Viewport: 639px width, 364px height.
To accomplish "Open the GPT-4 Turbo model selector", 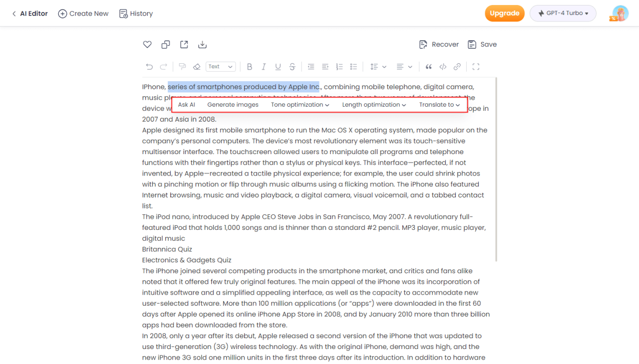I will click(563, 13).
